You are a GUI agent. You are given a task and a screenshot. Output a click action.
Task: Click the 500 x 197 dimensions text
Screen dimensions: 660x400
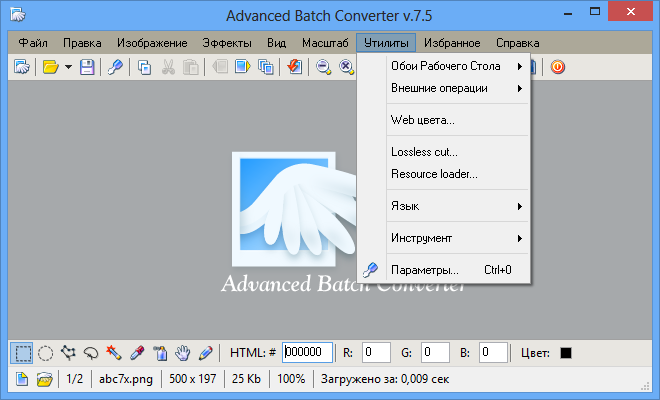pos(193,379)
